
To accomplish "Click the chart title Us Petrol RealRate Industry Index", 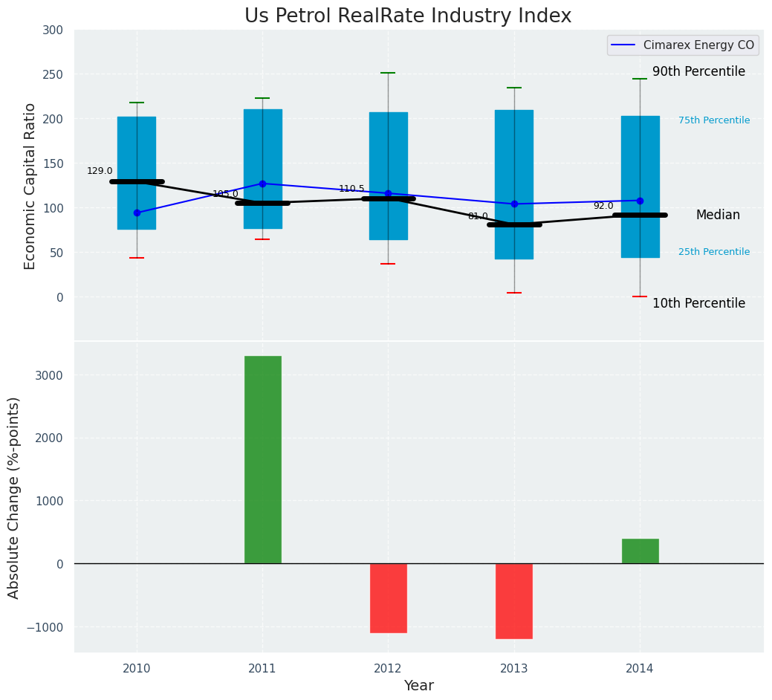I will click(408, 16).
